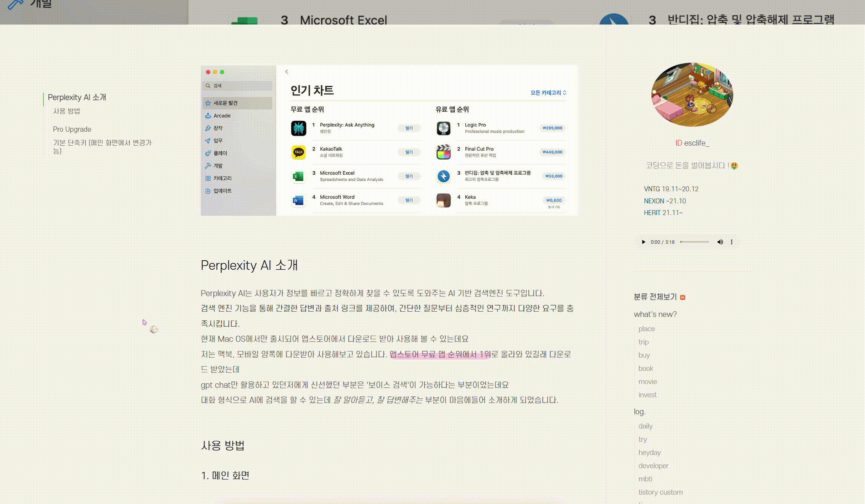
Task: Click the 업데이트 download icon in the sidebar
Action: 208,191
